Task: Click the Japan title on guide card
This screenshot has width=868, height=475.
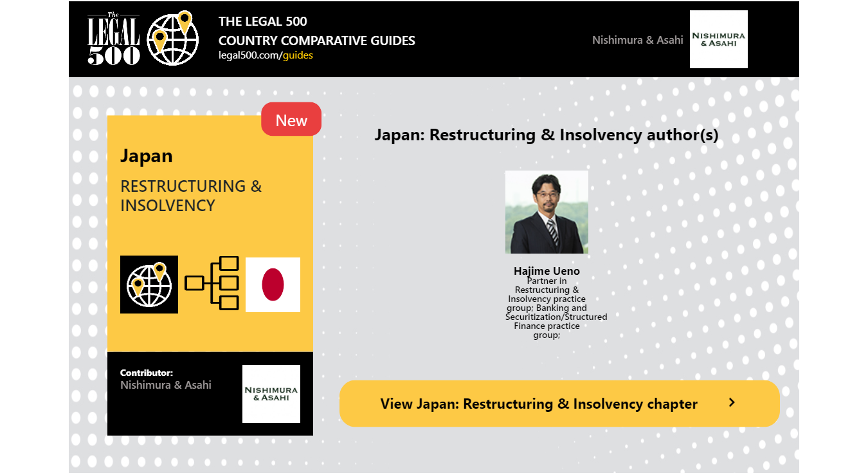Action: coord(147,156)
